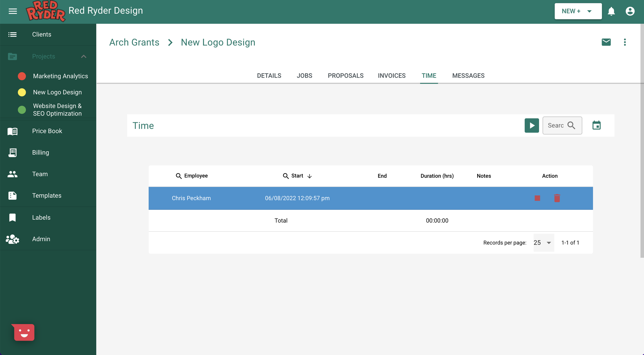The width and height of the screenshot is (644, 355).
Task: Switch to the MESSAGES tab
Action: (x=468, y=75)
